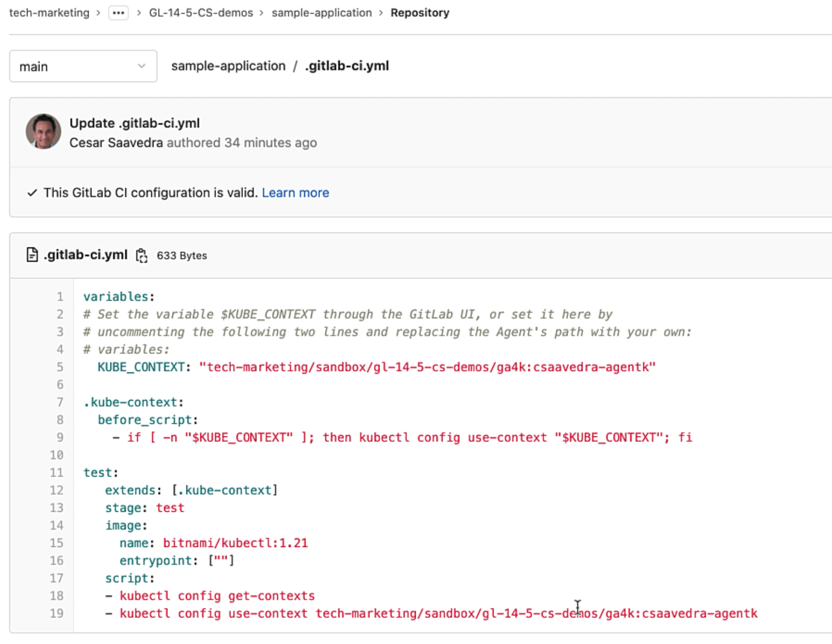This screenshot has height=644, width=832.
Task: Click the breadcrumb separator arrow after tech-marketing
Action: (x=98, y=12)
